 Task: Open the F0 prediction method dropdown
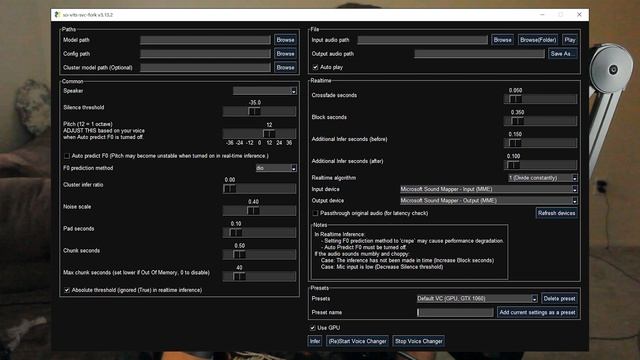coord(276,168)
